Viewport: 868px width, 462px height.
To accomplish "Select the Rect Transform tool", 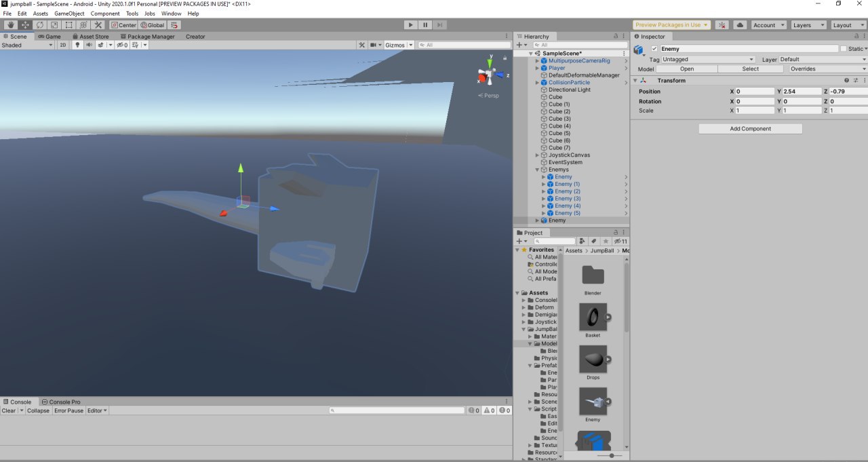I will point(68,25).
